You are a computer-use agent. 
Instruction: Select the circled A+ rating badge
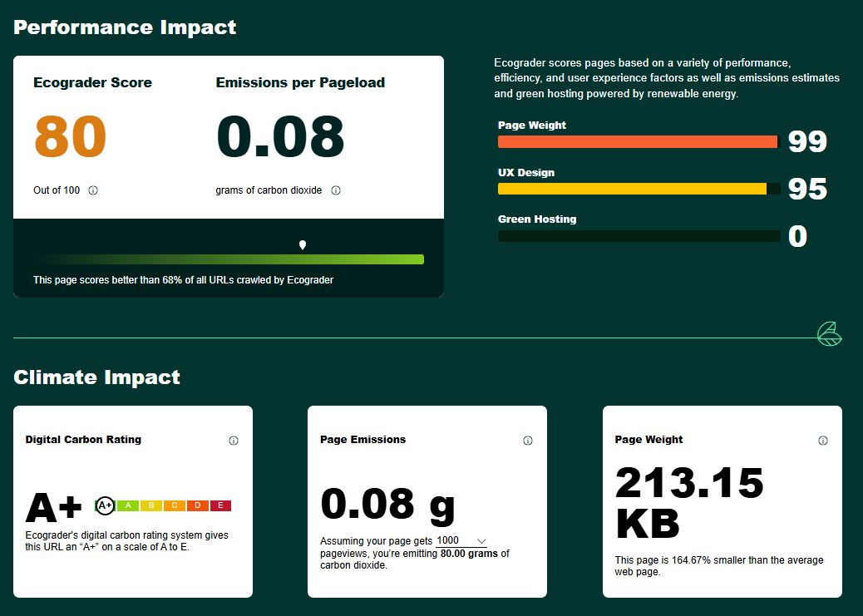click(105, 505)
